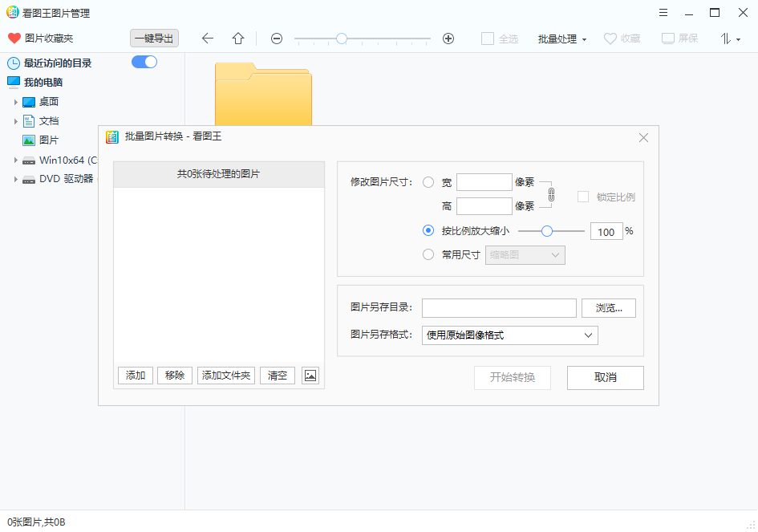Enable the 锁定比例 checkbox
This screenshot has width=758, height=532.
click(x=582, y=197)
